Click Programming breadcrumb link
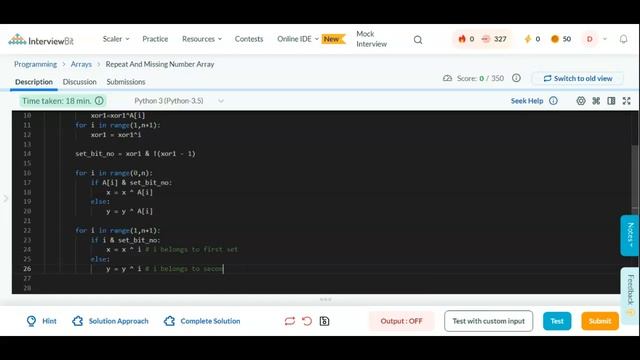 coord(36,64)
